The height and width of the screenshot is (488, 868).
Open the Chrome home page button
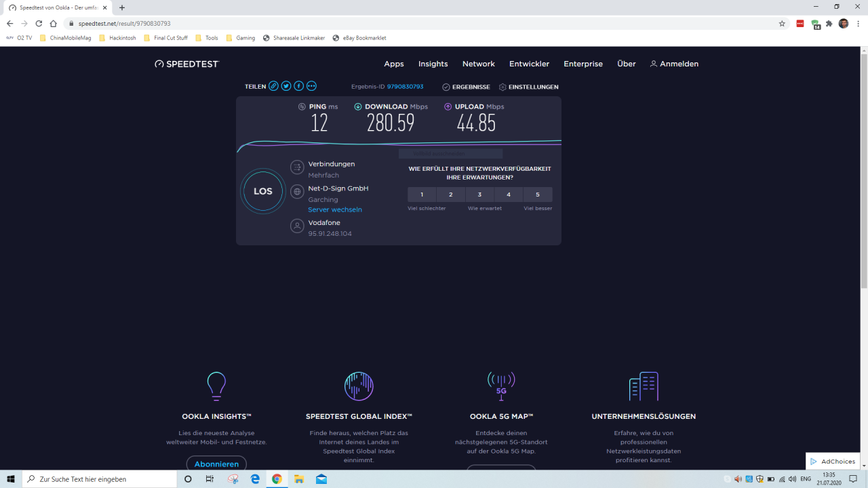pyautogui.click(x=54, y=23)
